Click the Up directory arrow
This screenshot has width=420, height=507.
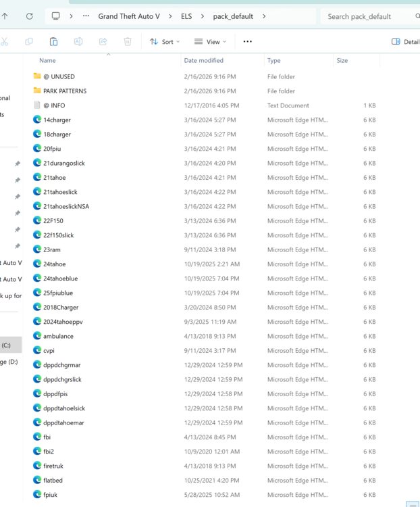tap(5, 16)
